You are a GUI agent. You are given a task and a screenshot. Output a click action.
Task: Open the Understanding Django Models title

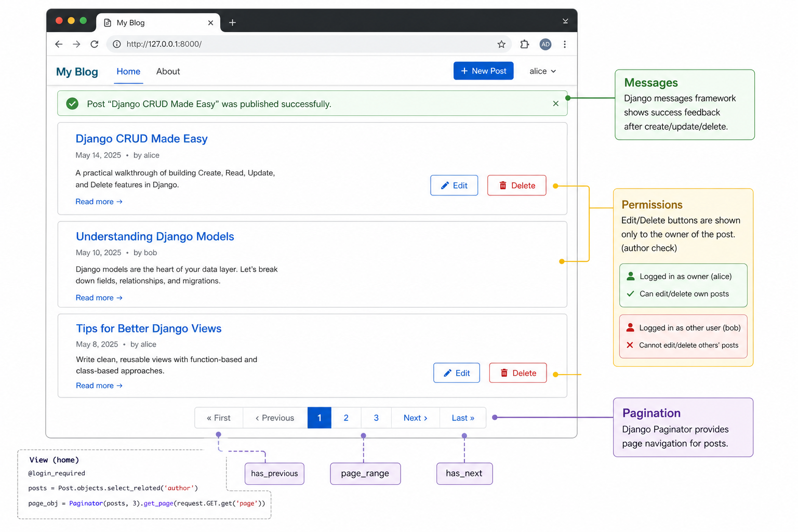[x=155, y=236]
